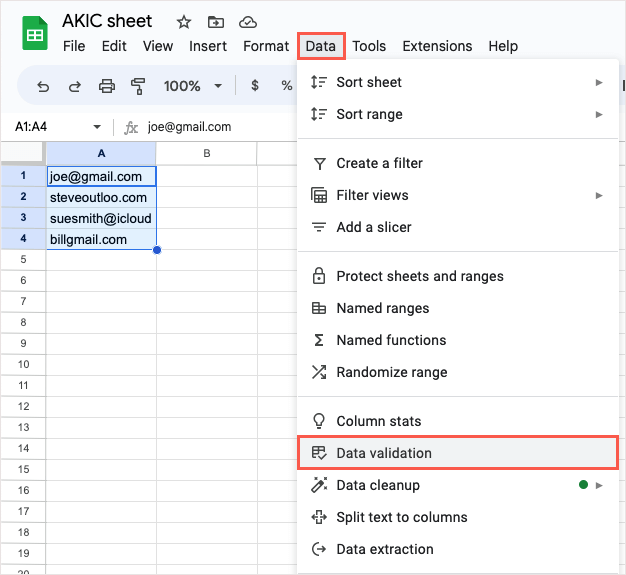The width and height of the screenshot is (626, 575).
Task: Click the redo arrow icon
Action: [x=75, y=86]
